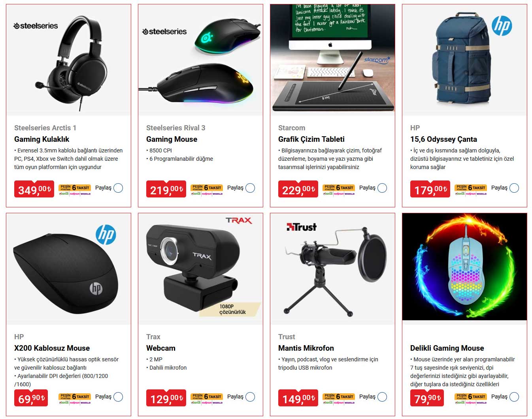Open the Delikli Gaming Mouse fire-ring image

point(464,267)
